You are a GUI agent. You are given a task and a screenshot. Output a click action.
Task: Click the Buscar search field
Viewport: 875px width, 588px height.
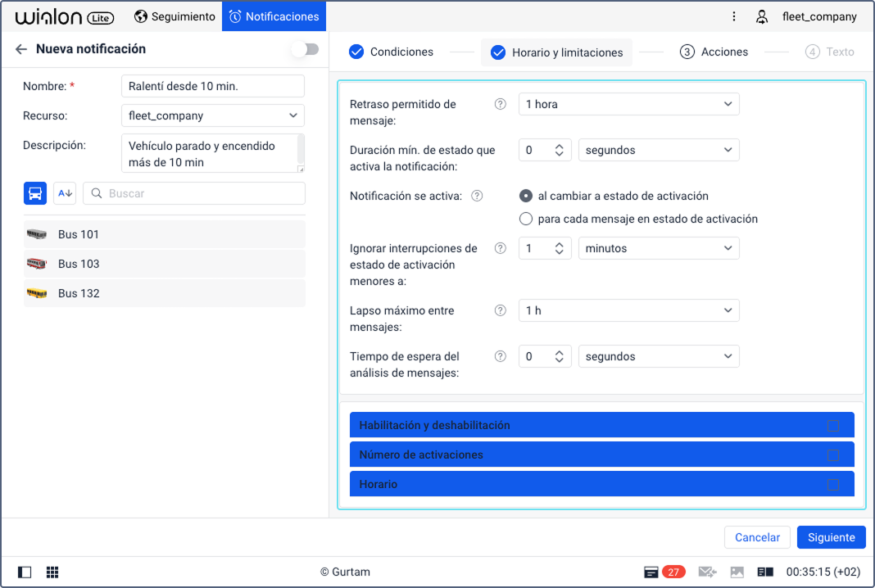(194, 193)
